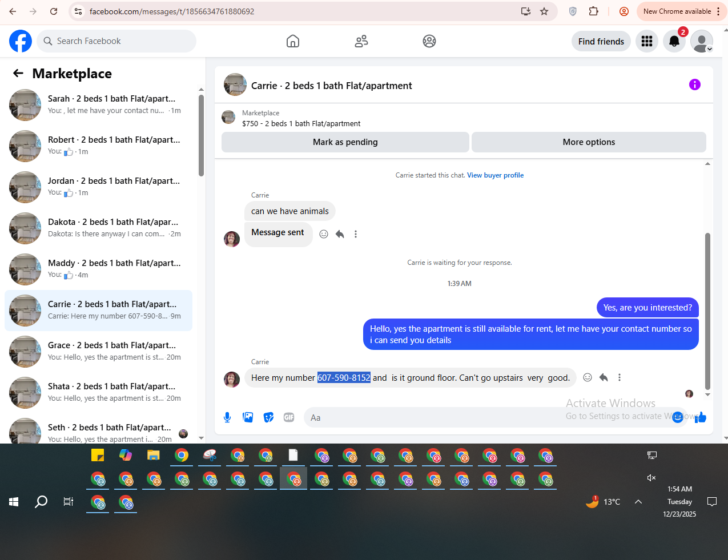Open Task View on the taskbar
Screen dimensions: 728x560
[69, 502]
